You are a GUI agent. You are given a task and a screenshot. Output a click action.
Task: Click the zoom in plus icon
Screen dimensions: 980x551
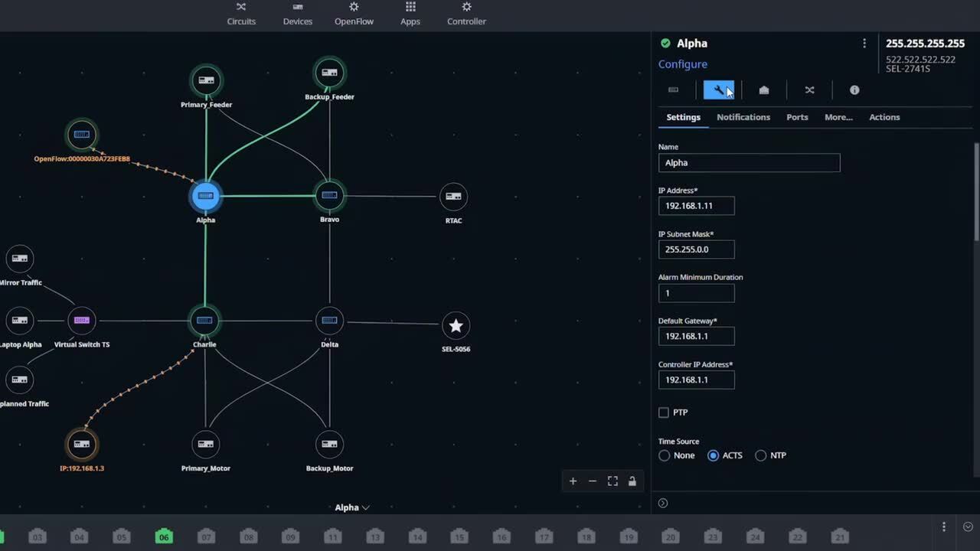(573, 481)
